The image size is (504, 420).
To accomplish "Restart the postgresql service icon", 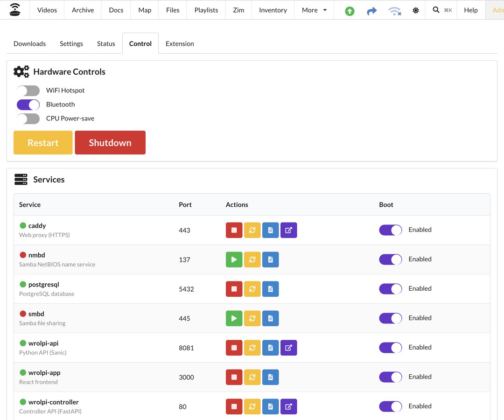I will (x=252, y=289).
